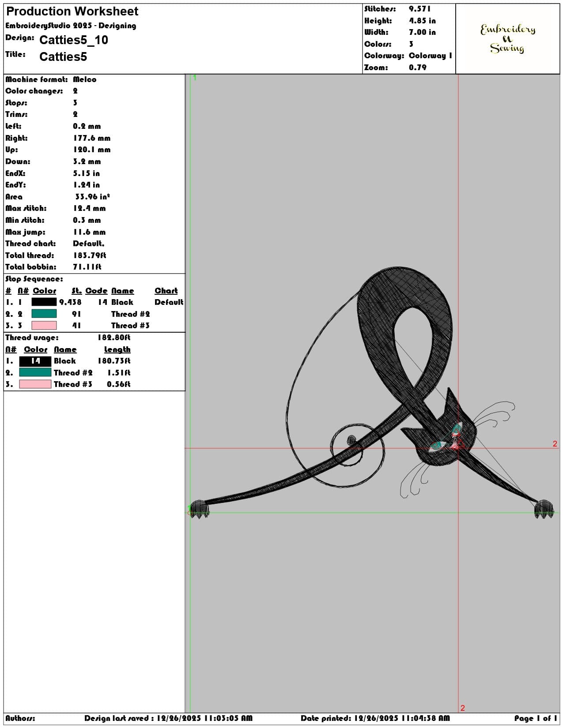Click the Up value '120.1 mm'
563x728 pixels.
(91, 150)
